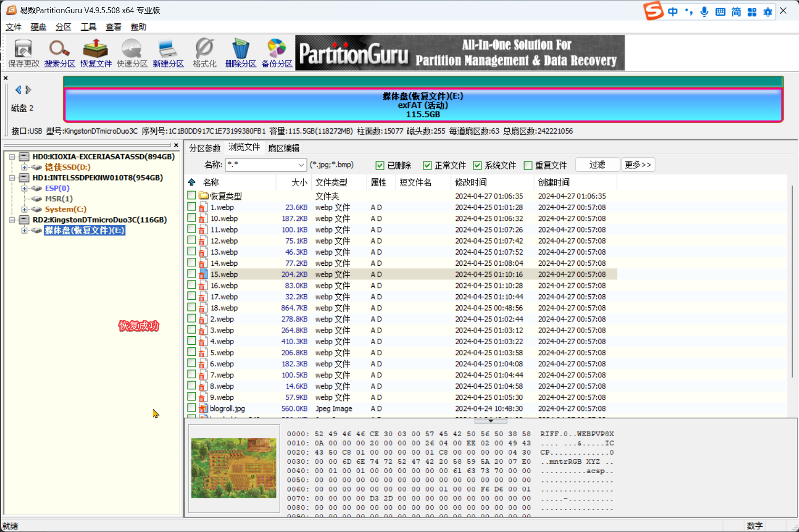Open the 工具 menu

coord(88,27)
